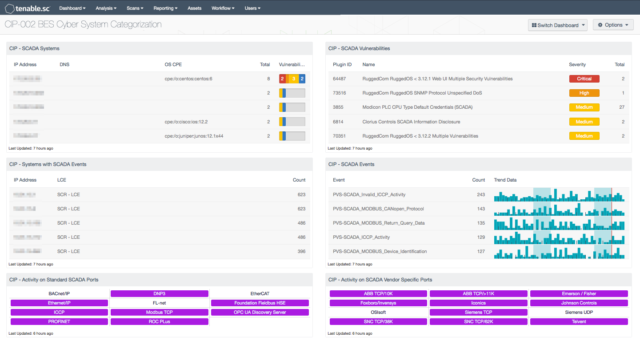Select the Johnson Controls indicator
This screenshot has height=364, width=640.
pos(579,303)
